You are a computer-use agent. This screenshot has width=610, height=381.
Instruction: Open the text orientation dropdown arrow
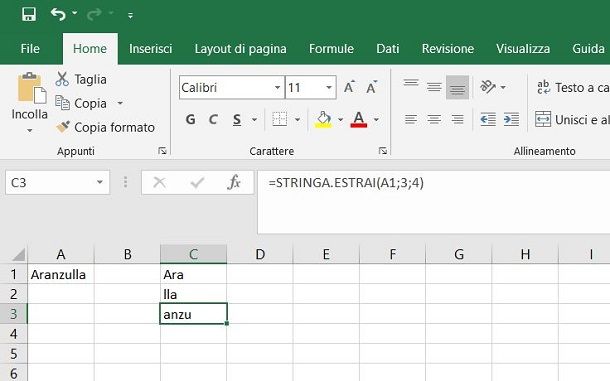pyautogui.click(x=503, y=87)
